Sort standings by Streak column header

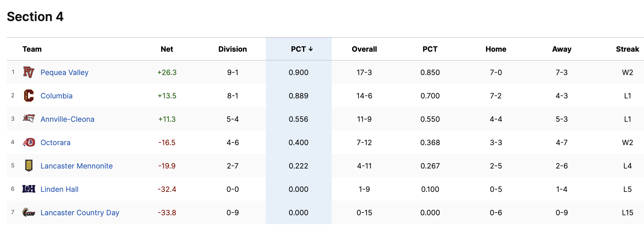[627, 49]
